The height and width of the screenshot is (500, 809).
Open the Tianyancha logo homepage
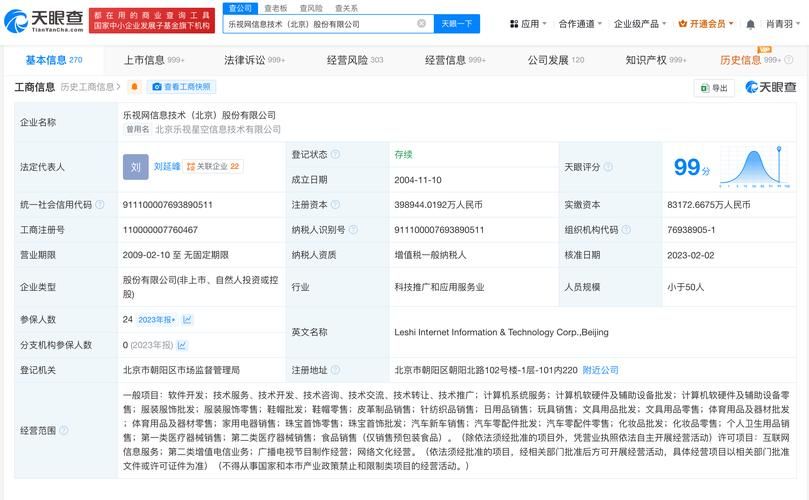[43, 21]
